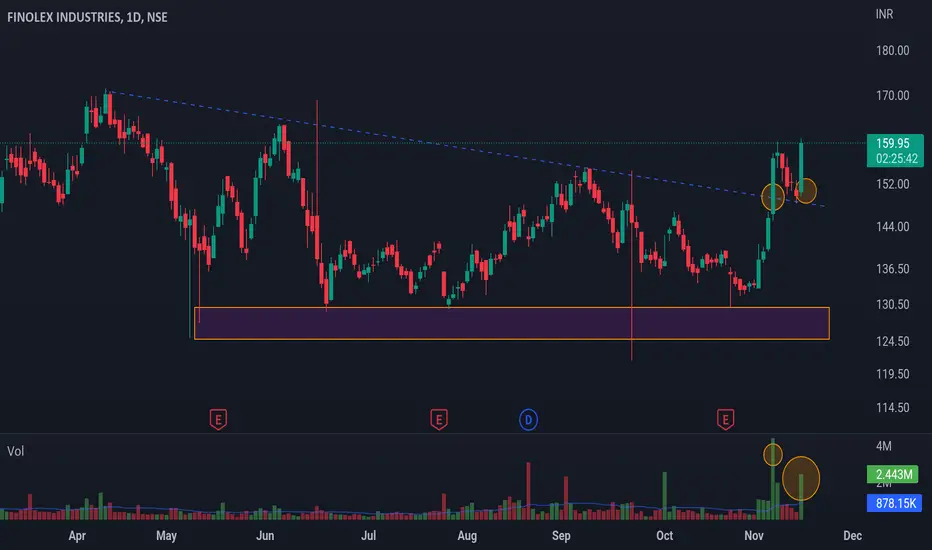
Task: Open the late-July earnings marker
Action: click(x=439, y=420)
